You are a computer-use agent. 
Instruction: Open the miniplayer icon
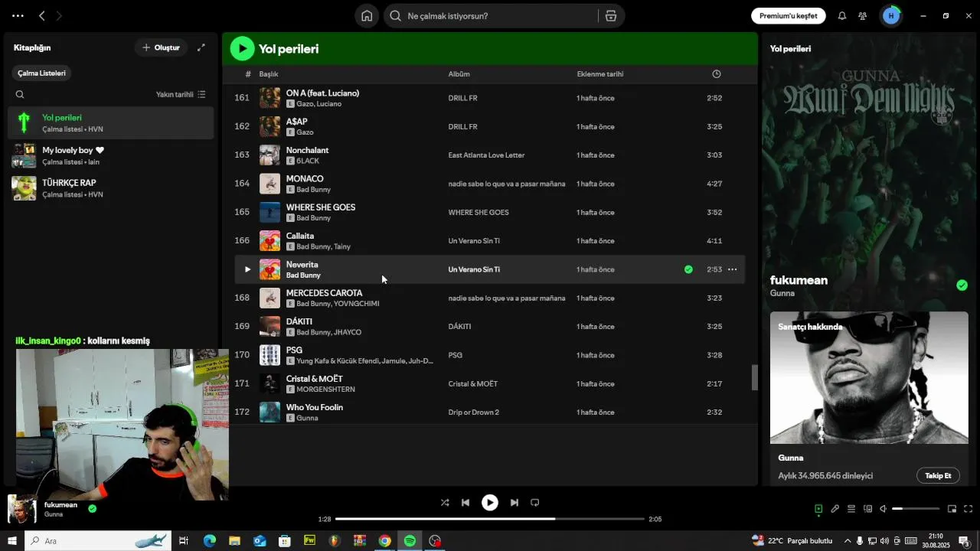click(x=952, y=509)
